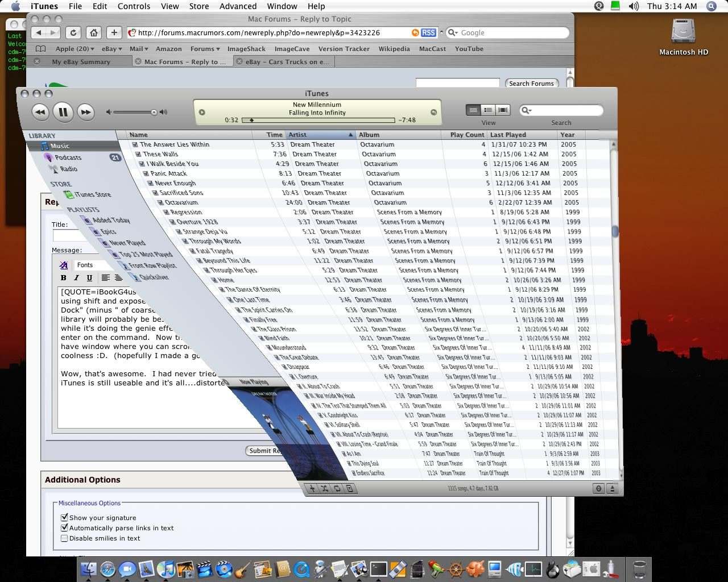The image size is (728, 582).
Task: Toggle repeat in iTunes bottom bar
Action: tap(337, 488)
